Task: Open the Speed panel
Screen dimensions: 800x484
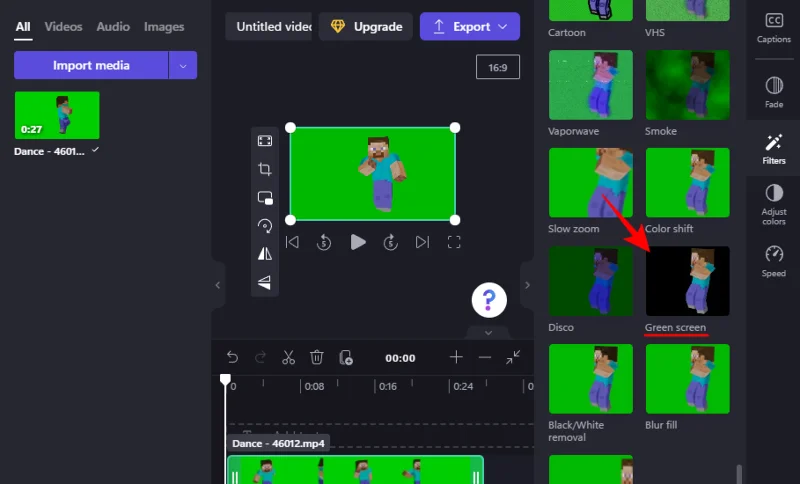Action: pyautogui.click(x=773, y=262)
